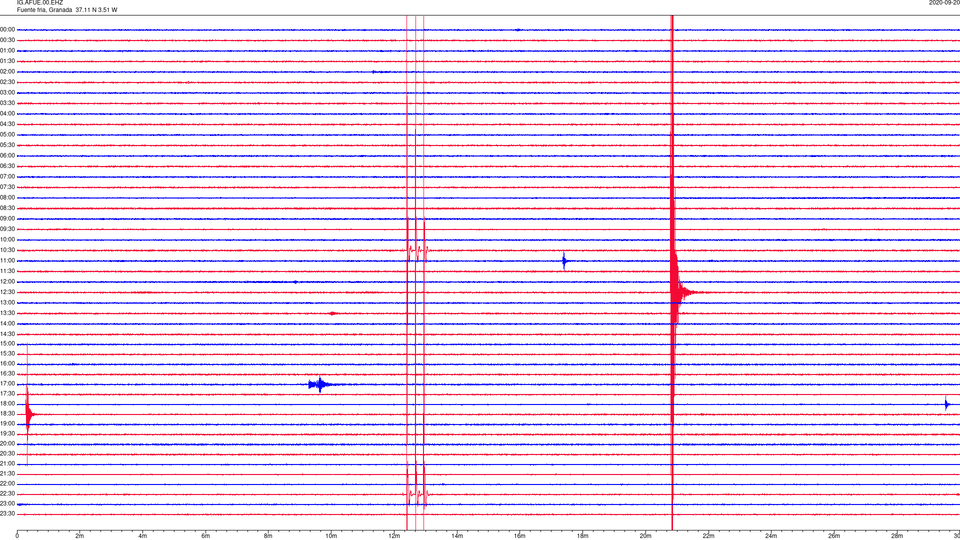This screenshot has height=540, width=960.
Task: Select the 07:30 trace time label
Action: pyautogui.click(x=7, y=187)
